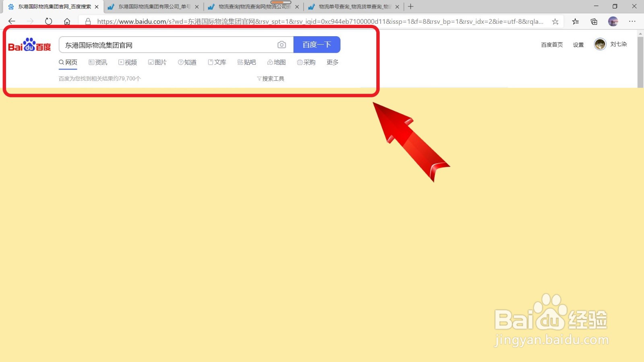This screenshot has height=362, width=644.
Task: Click the browser back arrow
Action: [x=12, y=21]
